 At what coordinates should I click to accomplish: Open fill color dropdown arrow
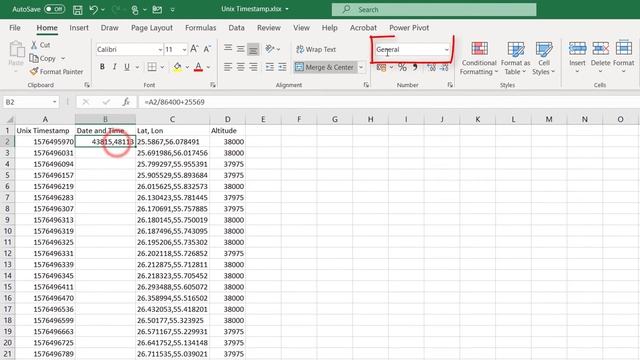click(x=187, y=67)
